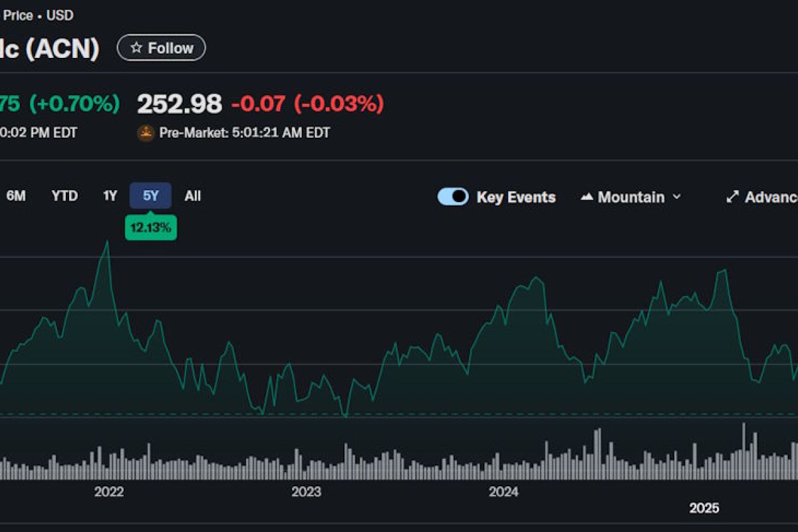The height and width of the screenshot is (532, 798).
Task: Click the expand arrows Advanced chart icon
Action: point(732,197)
